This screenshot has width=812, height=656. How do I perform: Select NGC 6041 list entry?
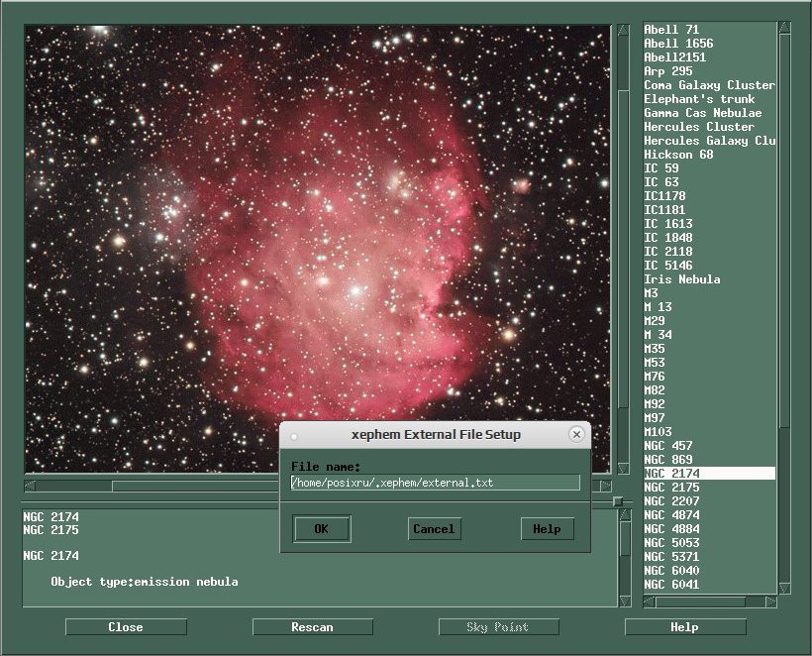(709, 585)
